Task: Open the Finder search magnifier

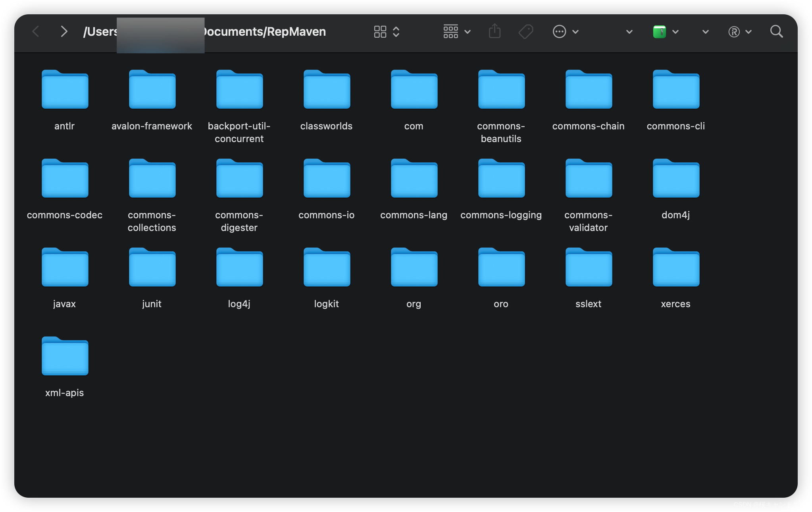Action: 776,31
